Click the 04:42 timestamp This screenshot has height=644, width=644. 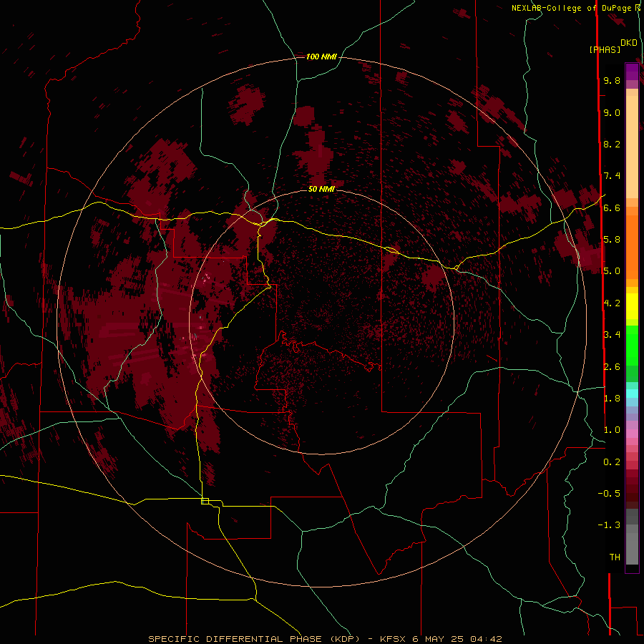pyautogui.click(x=486, y=639)
